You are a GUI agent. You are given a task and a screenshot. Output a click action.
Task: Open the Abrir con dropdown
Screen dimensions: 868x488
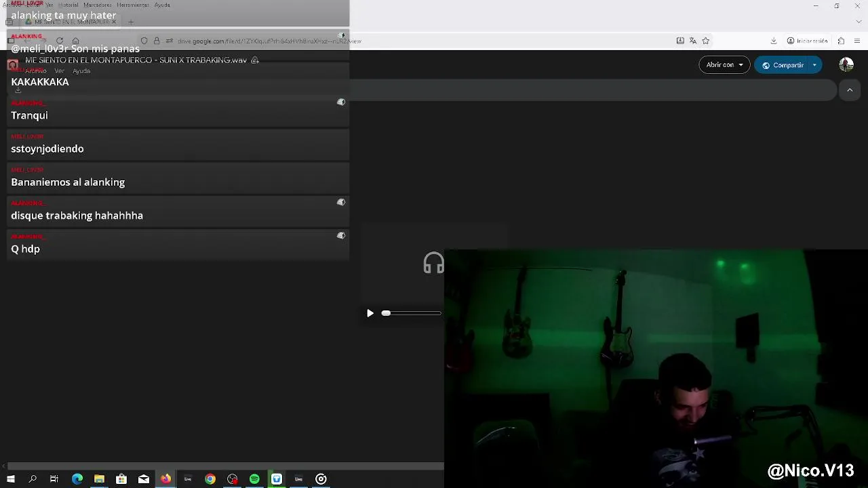coord(724,65)
